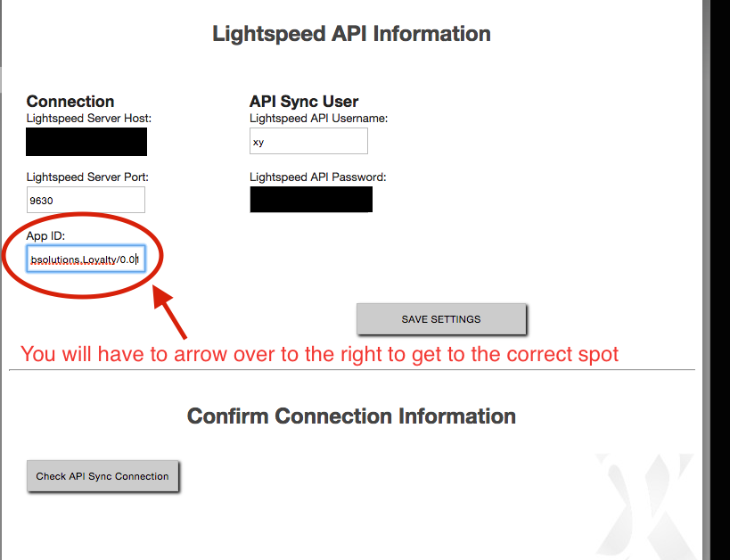The width and height of the screenshot is (730, 560).
Task: Focus the App ID input field
Action: tap(86, 259)
